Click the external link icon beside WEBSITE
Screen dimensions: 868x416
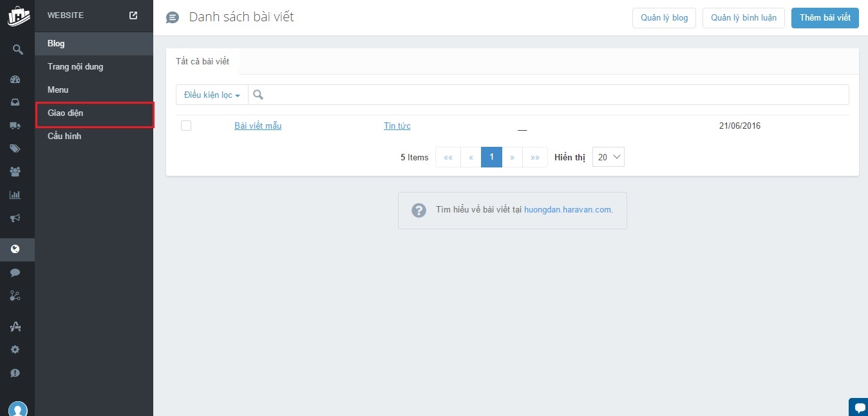pos(133,15)
